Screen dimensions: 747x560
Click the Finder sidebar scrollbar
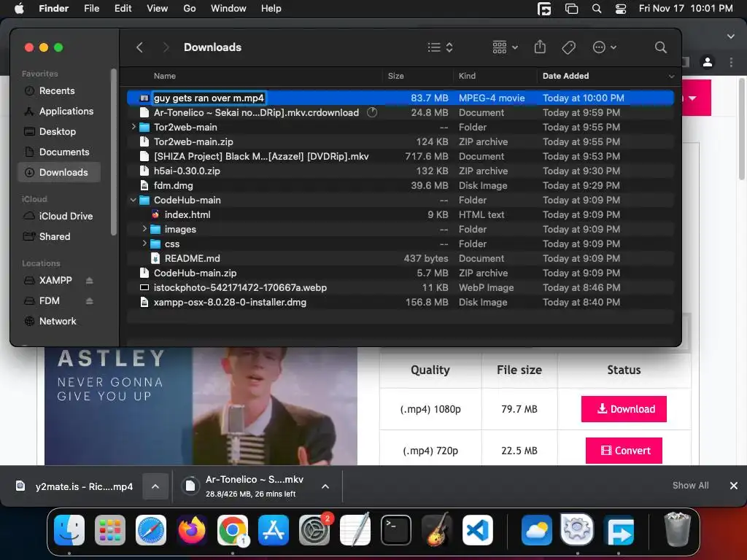[x=113, y=152]
